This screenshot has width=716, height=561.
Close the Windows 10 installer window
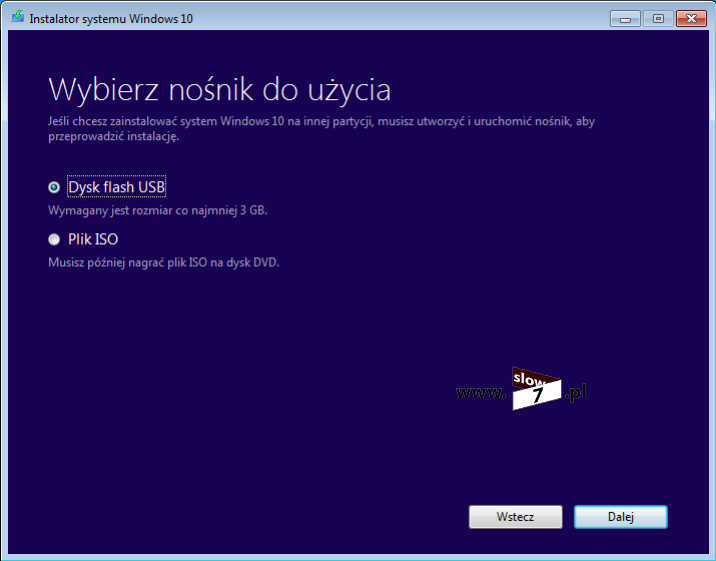691,19
